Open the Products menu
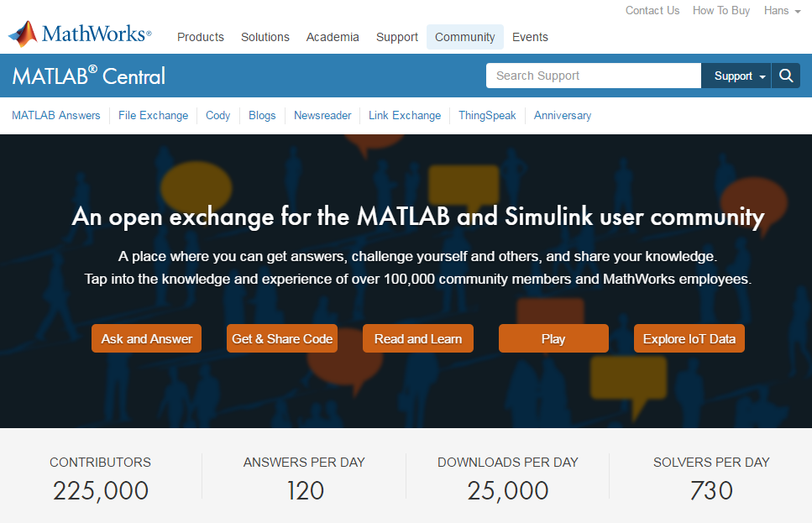 pyautogui.click(x=201, y=37)
